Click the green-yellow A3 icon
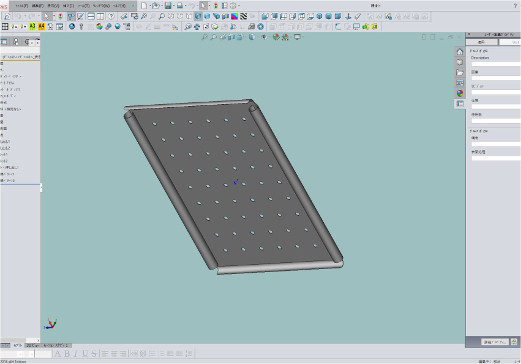 coord(32,26)
